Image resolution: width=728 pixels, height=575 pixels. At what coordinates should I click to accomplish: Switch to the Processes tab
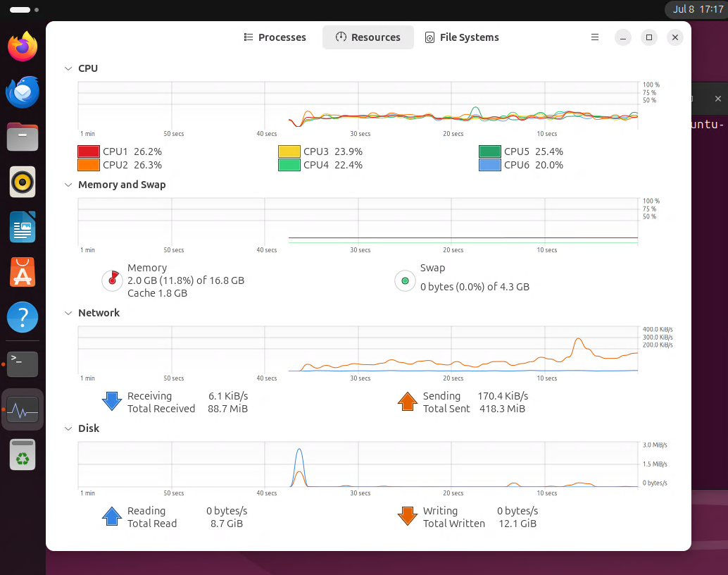pos(275,37)
